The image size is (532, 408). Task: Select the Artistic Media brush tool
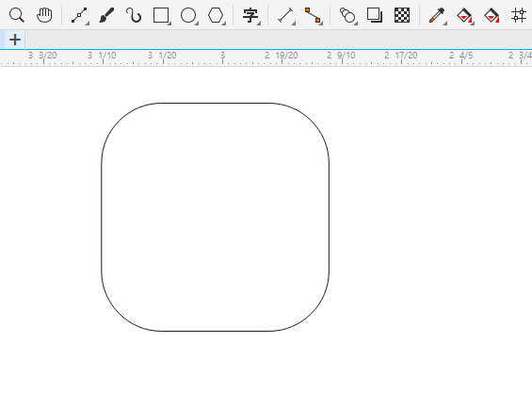(106, 15)
